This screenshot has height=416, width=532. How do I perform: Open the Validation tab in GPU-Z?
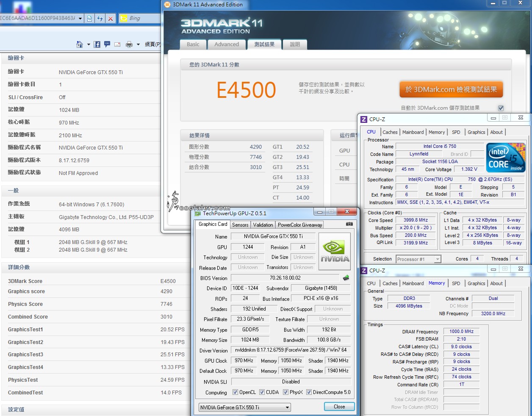point(263,225)
